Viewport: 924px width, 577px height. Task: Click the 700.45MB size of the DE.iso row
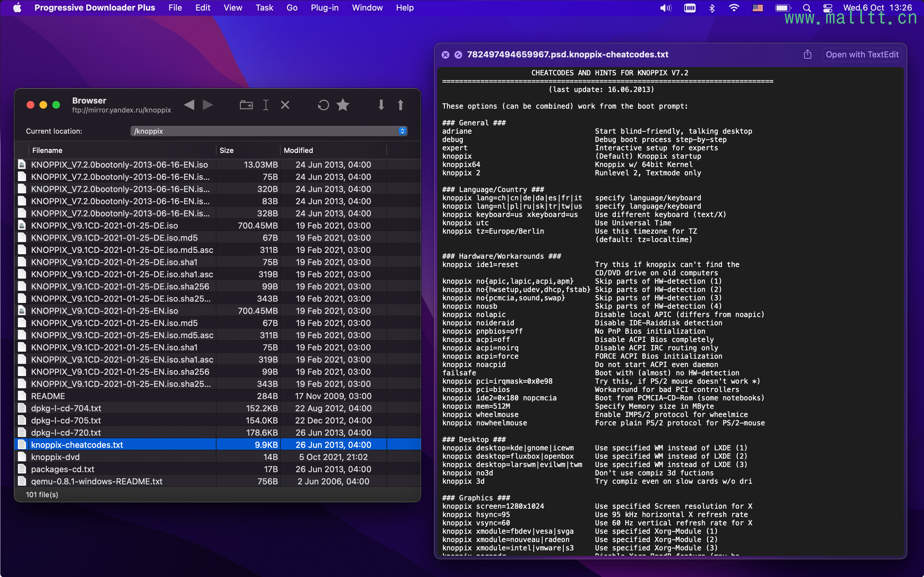click(258, 226)
